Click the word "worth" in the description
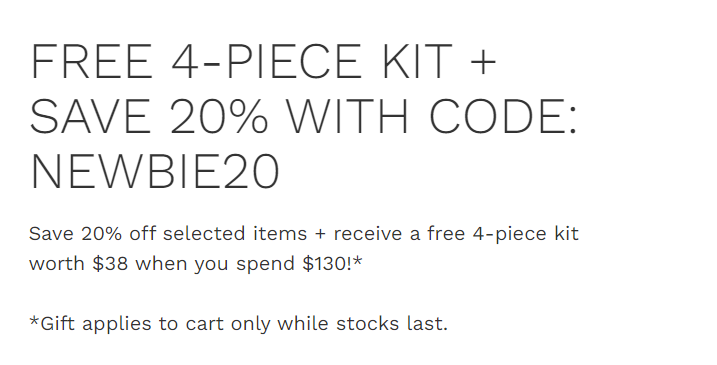Screen dimensions: 717x365 [x=57, y=264]
